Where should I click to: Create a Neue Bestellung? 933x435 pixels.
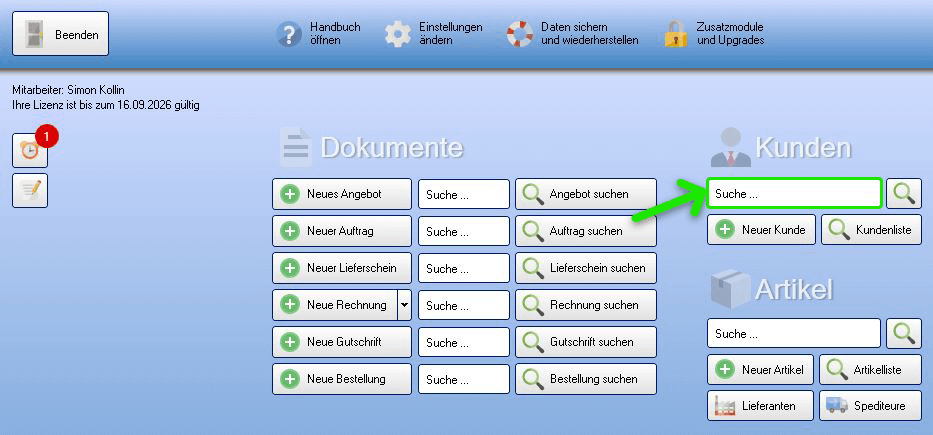pos(342,378)
